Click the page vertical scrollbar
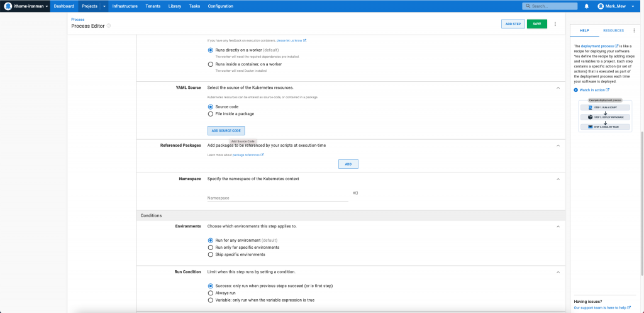This screenshot has height=313, width=644. (642, 203)
